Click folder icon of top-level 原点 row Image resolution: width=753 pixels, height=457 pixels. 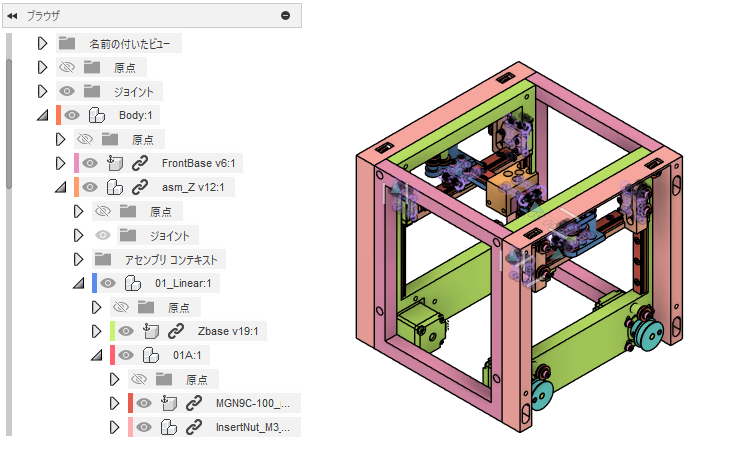coord(92,67)
